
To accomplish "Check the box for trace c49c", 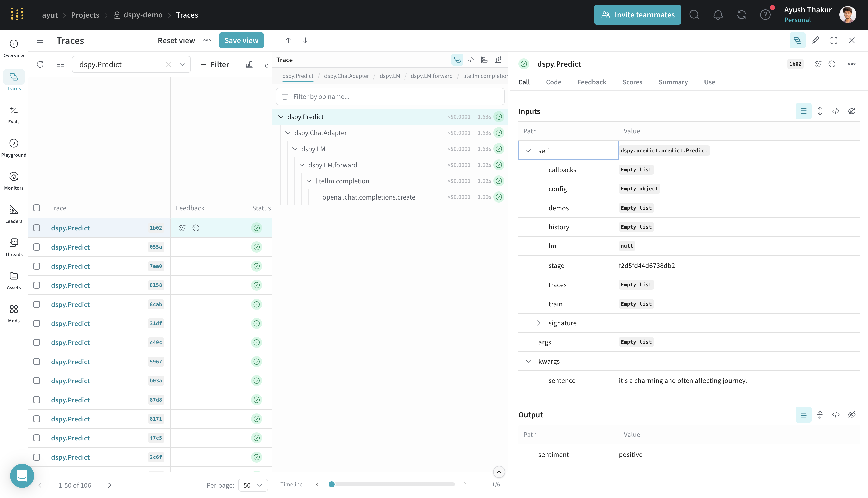I will [37, 342].
